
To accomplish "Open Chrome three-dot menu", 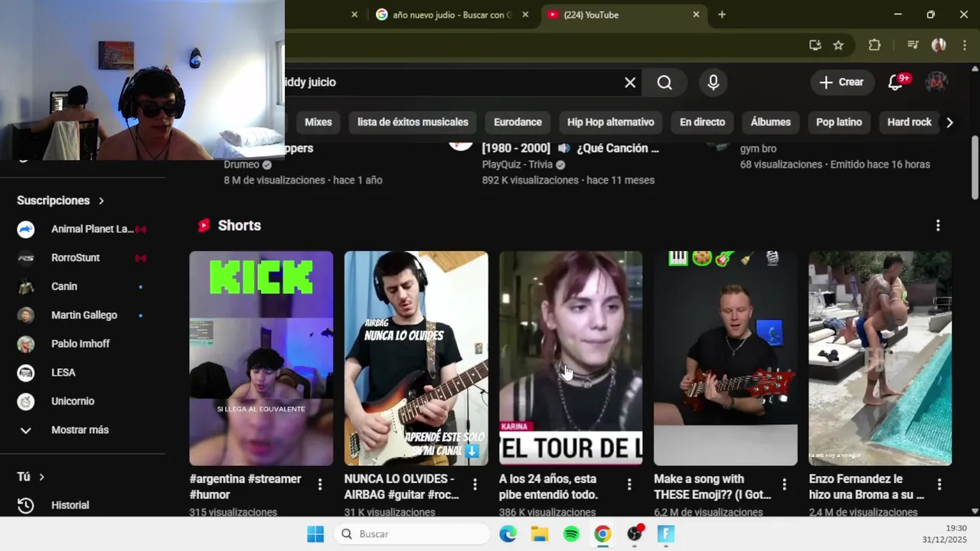I will coord(964,45).
